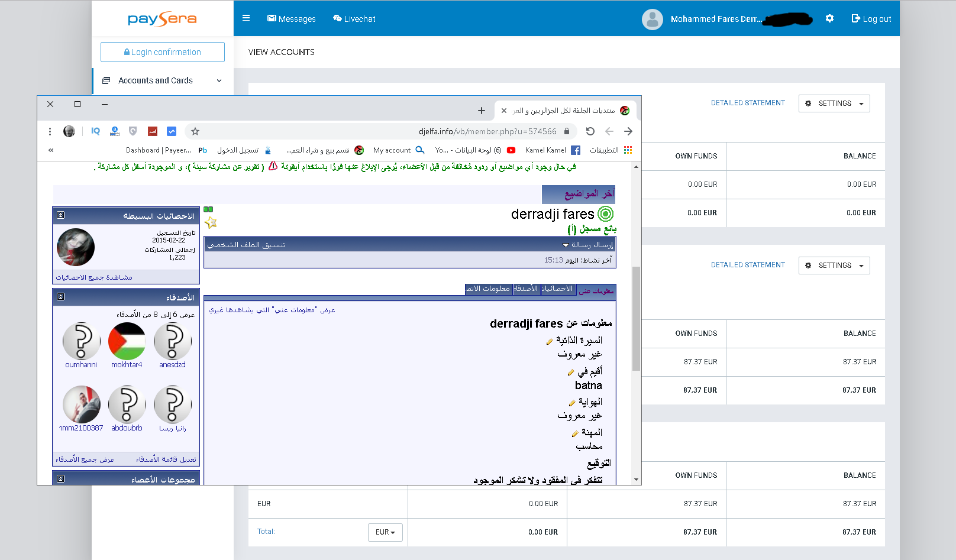956x560 pixels.
Task: Close the djelfa forum browser tab
Action: click(x=504, y=111)
